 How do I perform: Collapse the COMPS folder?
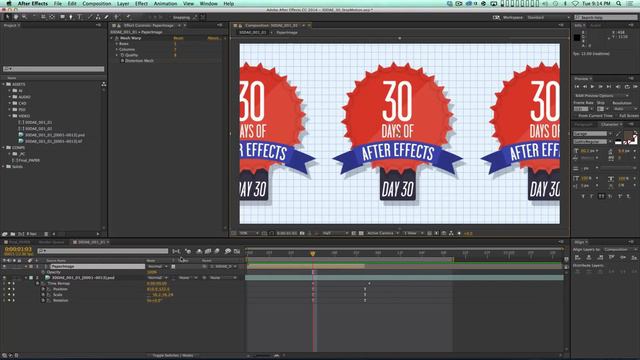[4, 148]
